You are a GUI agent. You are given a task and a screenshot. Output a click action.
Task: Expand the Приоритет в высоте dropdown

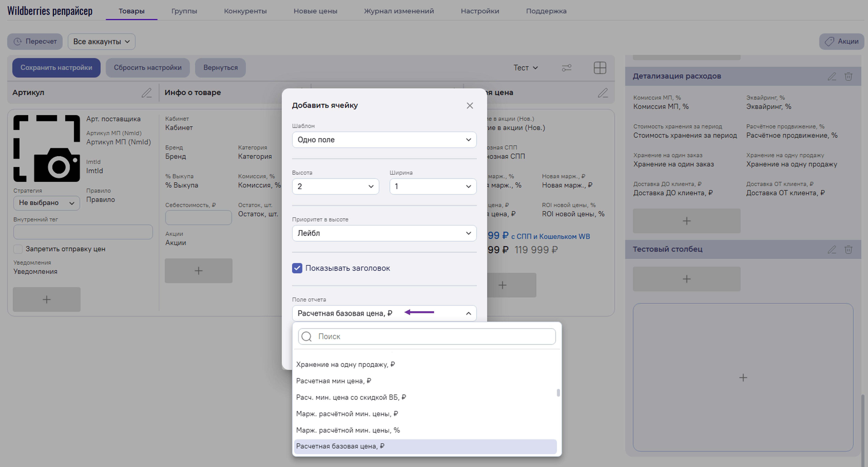(384, 233)
